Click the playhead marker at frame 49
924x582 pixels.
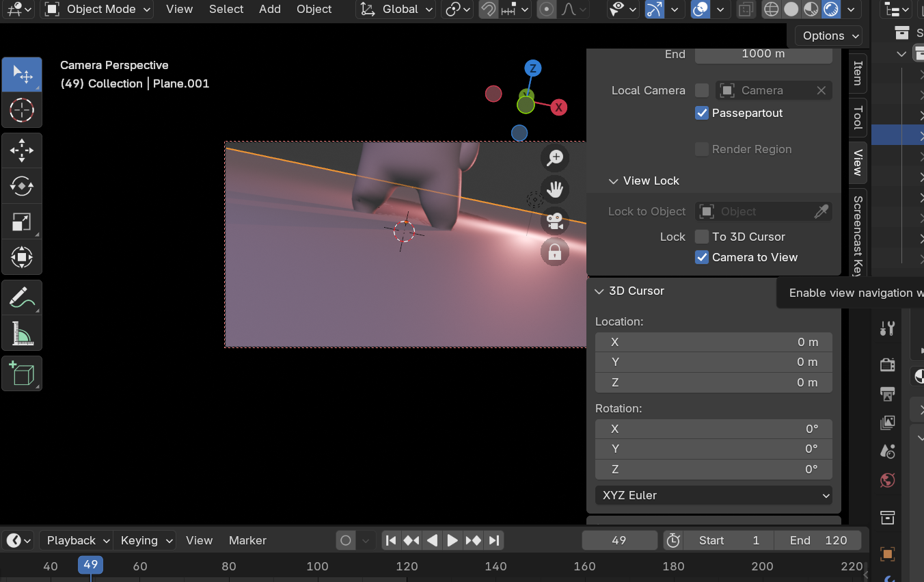pyautogui.click(x=90, y=566)
